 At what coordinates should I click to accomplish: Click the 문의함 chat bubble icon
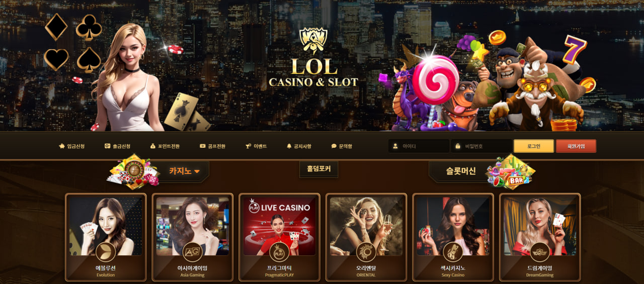point(334,146)
